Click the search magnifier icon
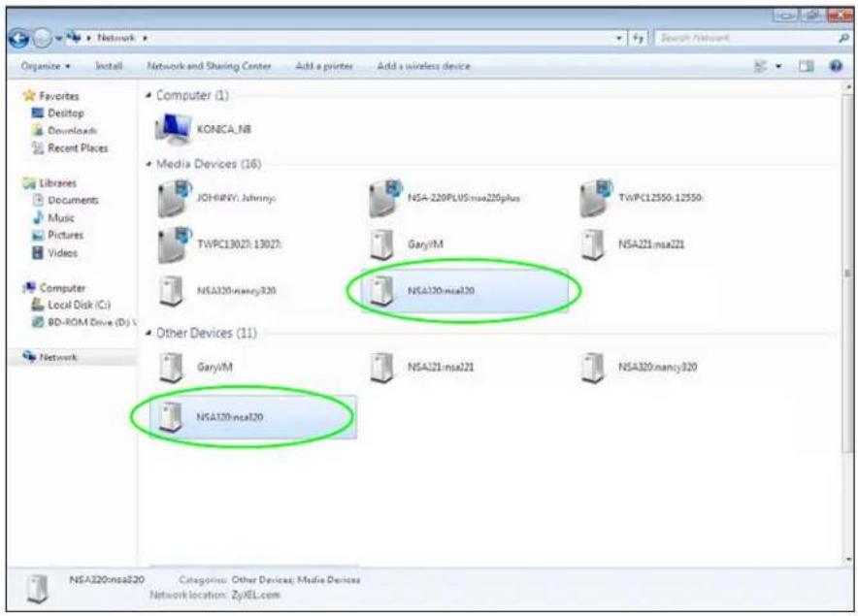858x616 pixels. pos(843,38)
